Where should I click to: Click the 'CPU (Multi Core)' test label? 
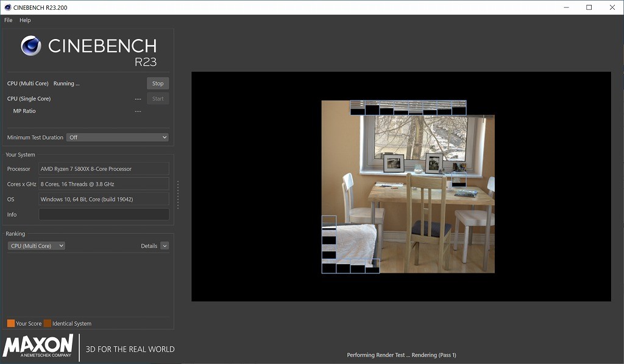[x=27, y=83]
